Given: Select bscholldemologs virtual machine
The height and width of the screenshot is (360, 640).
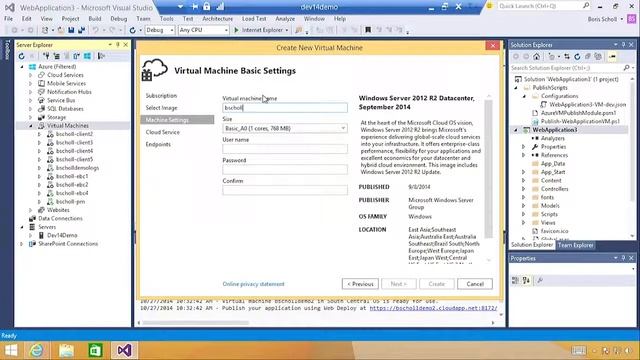Looking at the screenshot, I should (77, 168).
